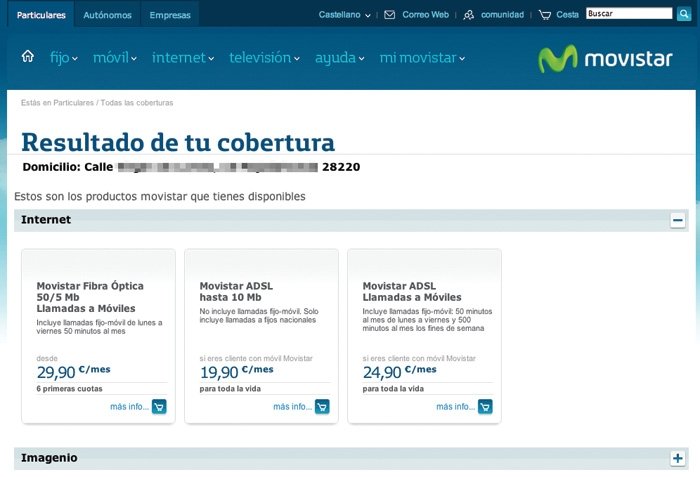Viewport: 700px width, 477px height.
Task: Select the Particulares tab
Action: pyautogui.click(x=41, y=15)
